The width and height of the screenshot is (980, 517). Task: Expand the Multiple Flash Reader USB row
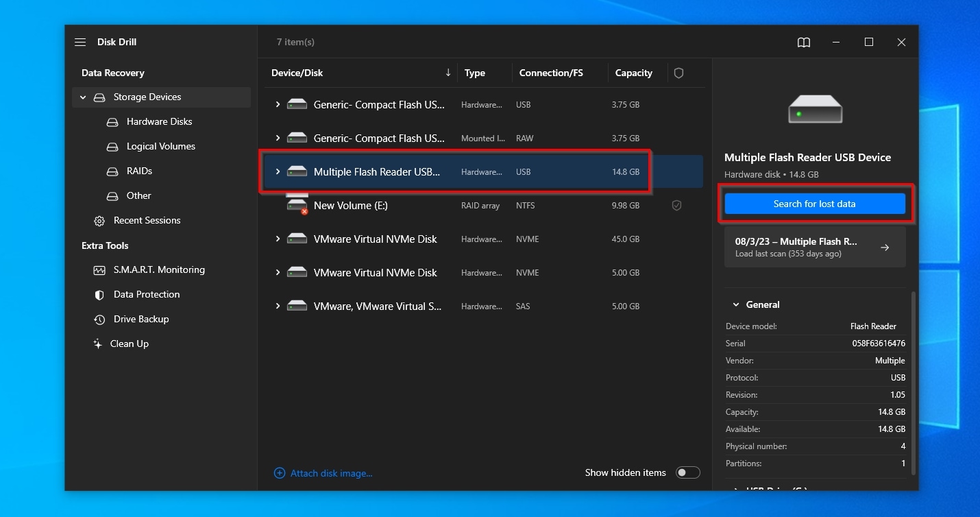tap(278, 171)
